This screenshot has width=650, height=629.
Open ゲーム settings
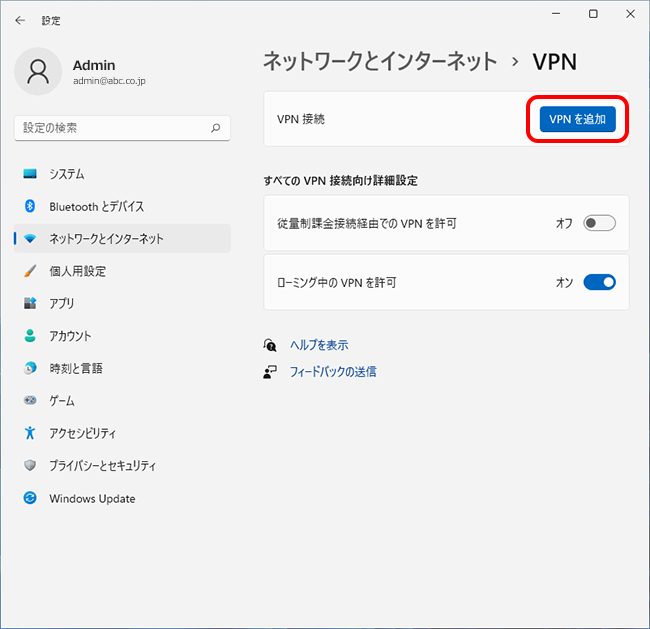coord(122,400)
